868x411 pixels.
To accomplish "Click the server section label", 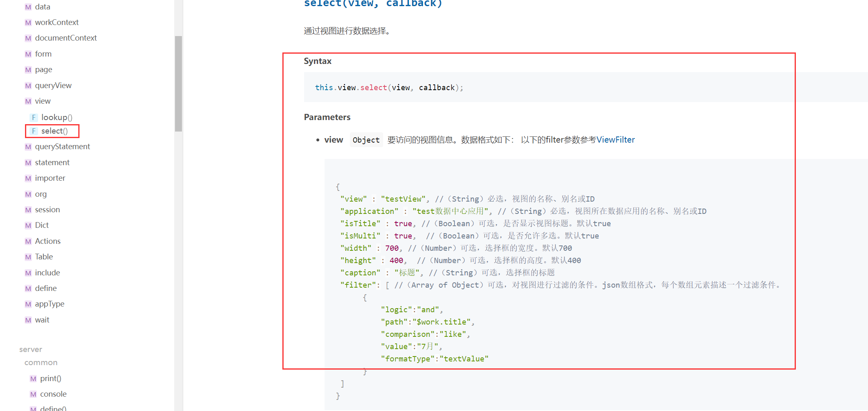I will (x=31, y=350).
